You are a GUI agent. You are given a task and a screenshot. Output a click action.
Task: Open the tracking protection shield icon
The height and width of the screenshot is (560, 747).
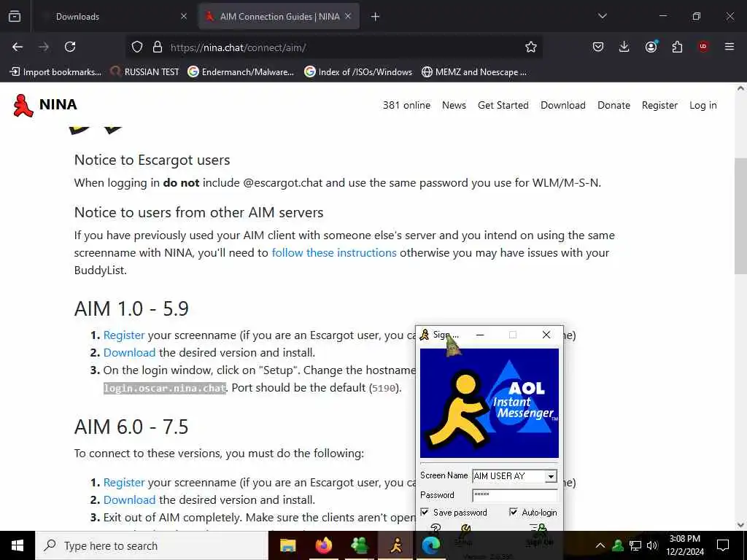[x=137, y=47]
